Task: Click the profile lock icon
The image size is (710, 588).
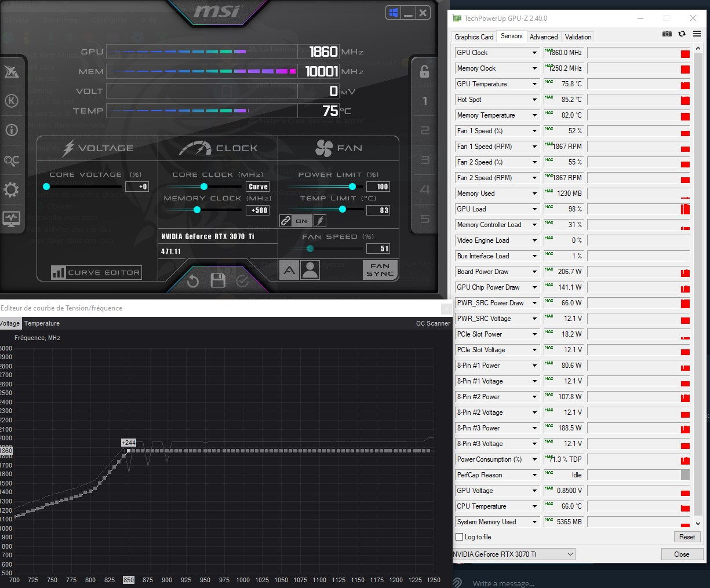Action: click(x=424, y=71)
